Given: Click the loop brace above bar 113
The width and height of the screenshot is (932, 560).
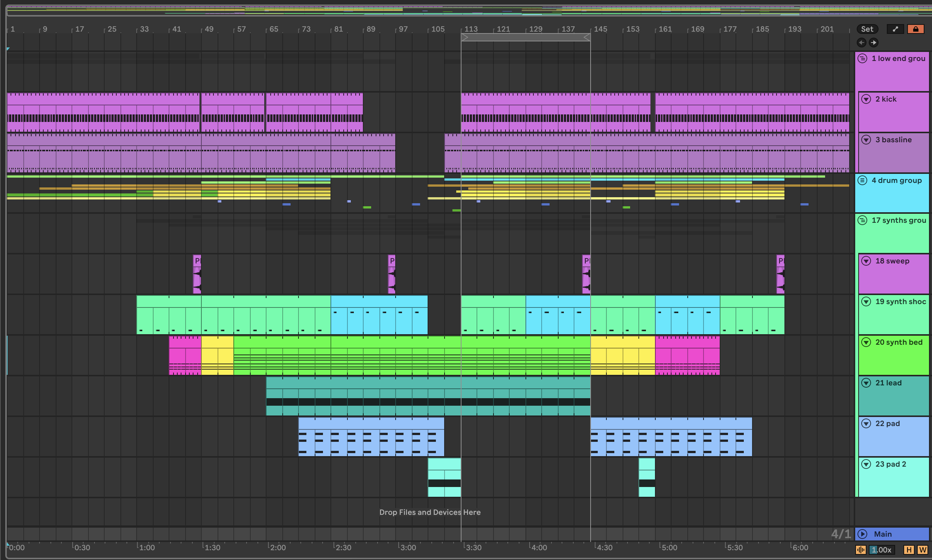Looking at the screenshot, I should click(x=525, y=37).
